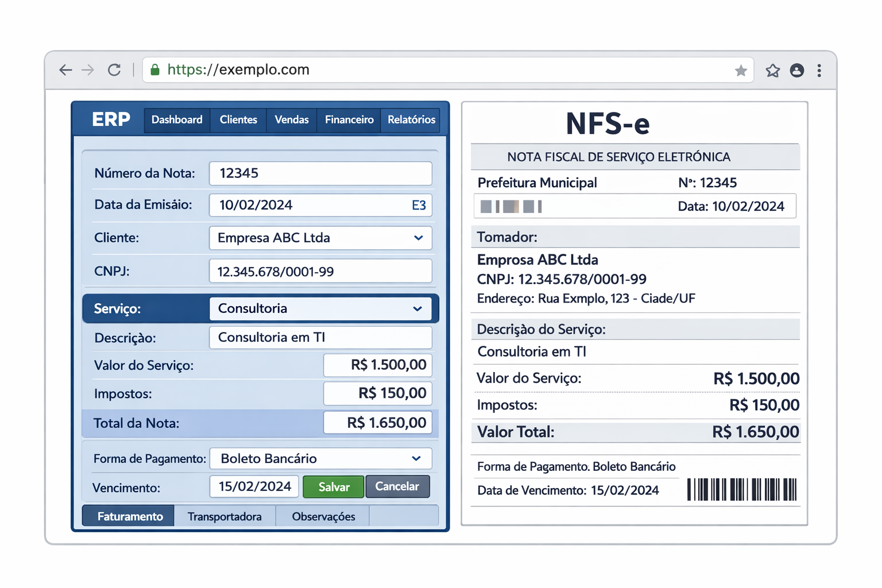Click the Total da Nota field in ERP form

click(x=378, y=423)
